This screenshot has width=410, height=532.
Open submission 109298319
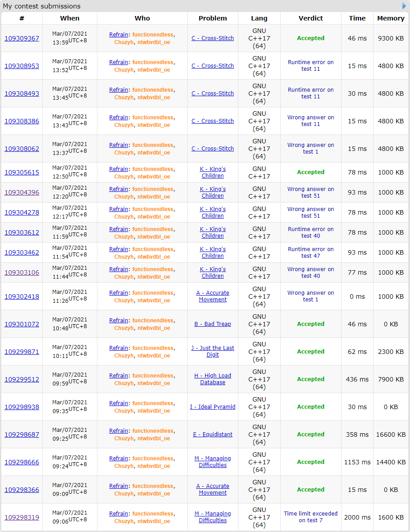[22, 517]
